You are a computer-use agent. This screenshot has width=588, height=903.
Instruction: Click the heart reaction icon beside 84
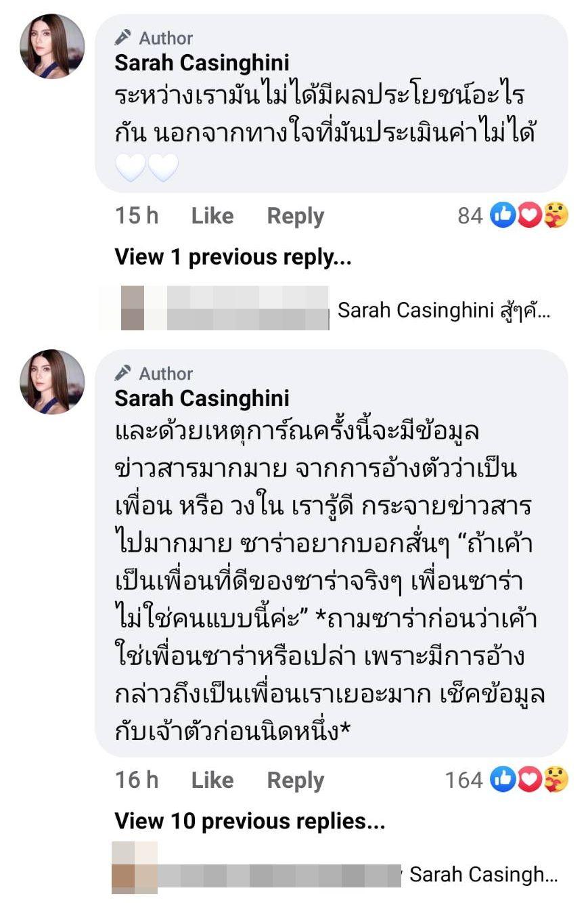[x=529, y=216]
